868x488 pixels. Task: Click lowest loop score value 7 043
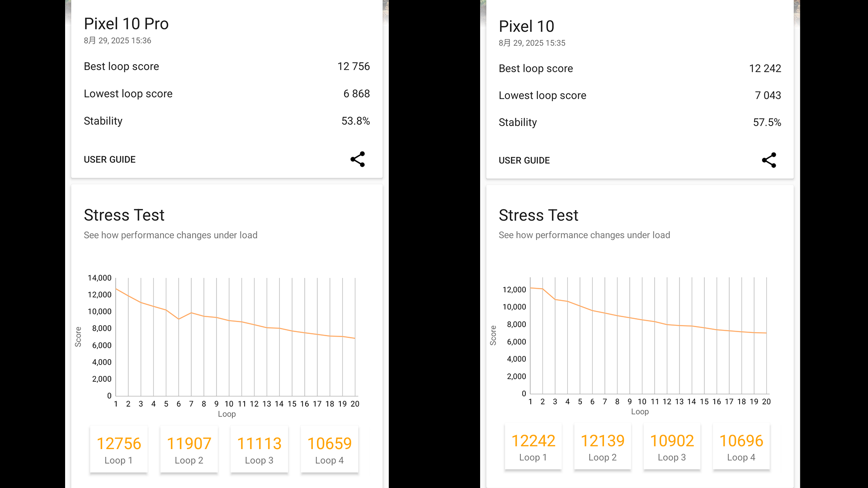pyautogui.click(x=768, y=95)
